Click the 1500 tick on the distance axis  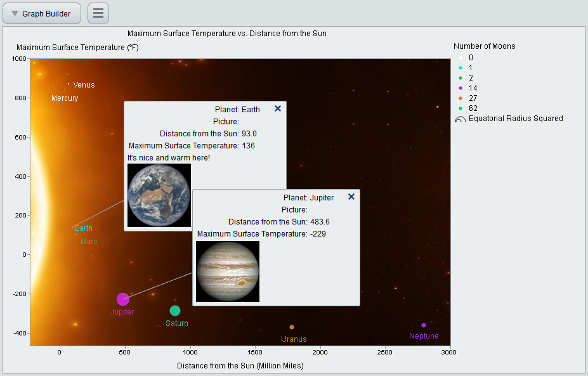pos(255,352)
